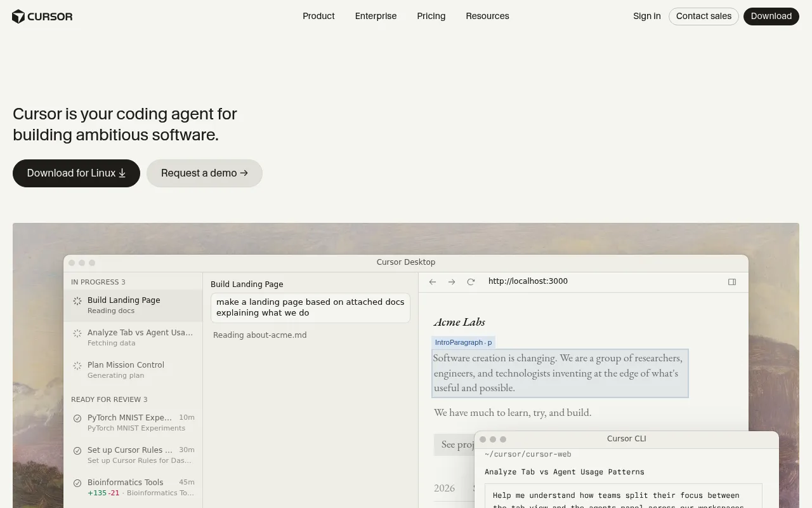Click the Sign in link

tap(646, 16)
